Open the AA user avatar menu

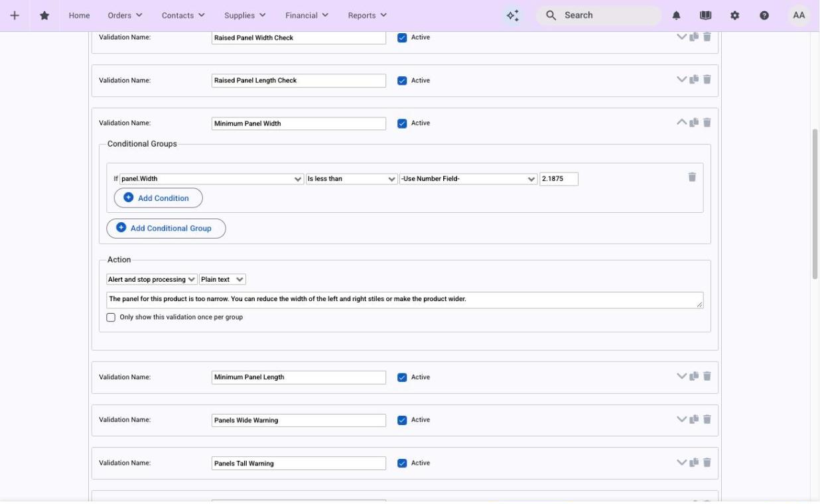pos(799,15)
